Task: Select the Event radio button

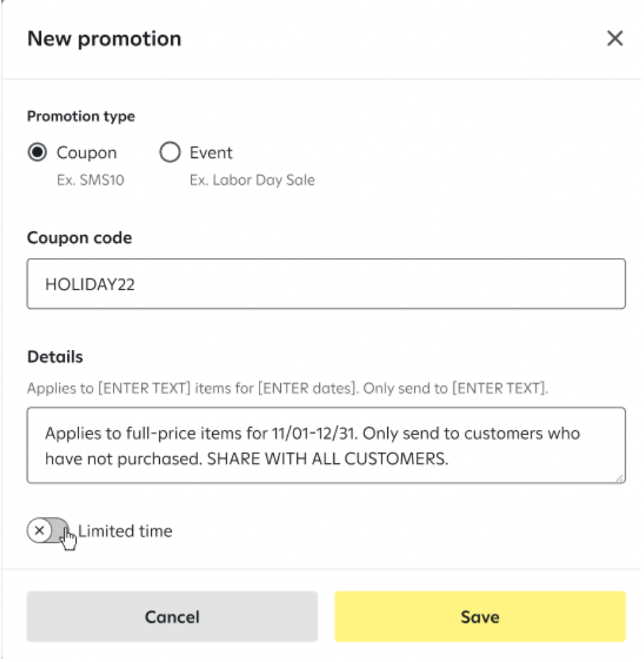Action: [x=170, y=153]
